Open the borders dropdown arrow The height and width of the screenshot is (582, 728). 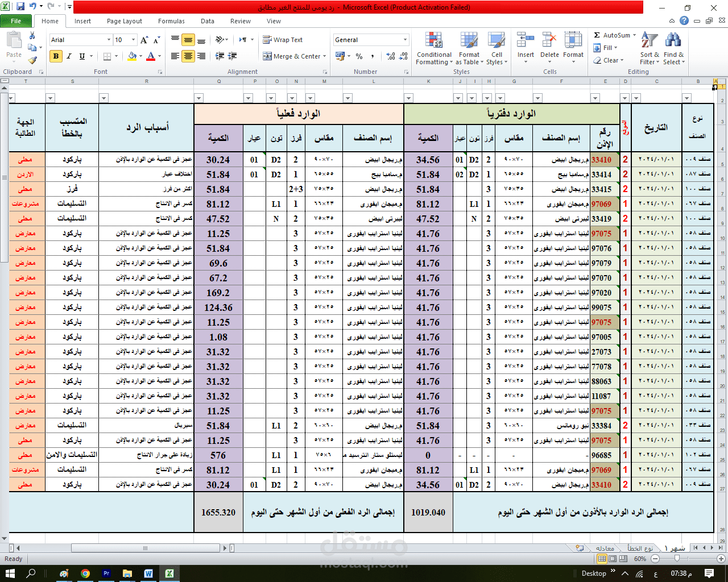116,56
